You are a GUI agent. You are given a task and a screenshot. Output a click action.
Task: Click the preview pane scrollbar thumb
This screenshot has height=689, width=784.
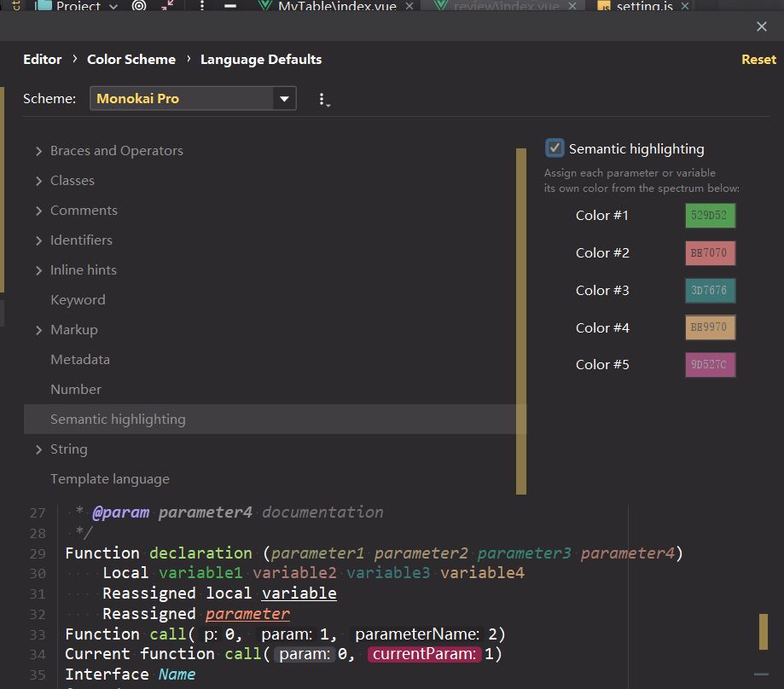coord(763,632)
